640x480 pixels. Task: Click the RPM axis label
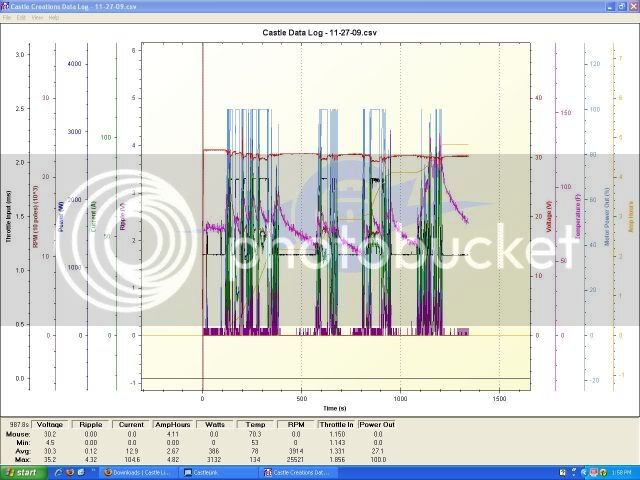point(36,216)
